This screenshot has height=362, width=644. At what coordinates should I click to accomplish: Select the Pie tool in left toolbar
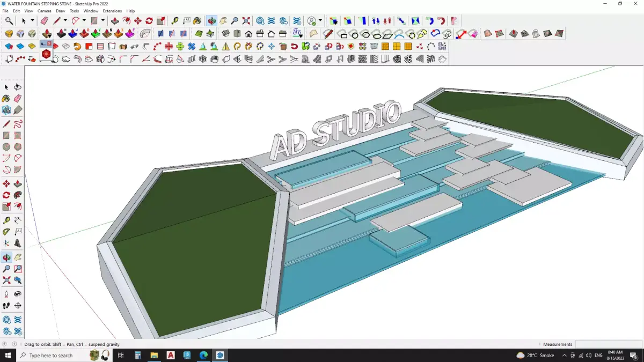(18, 169)
